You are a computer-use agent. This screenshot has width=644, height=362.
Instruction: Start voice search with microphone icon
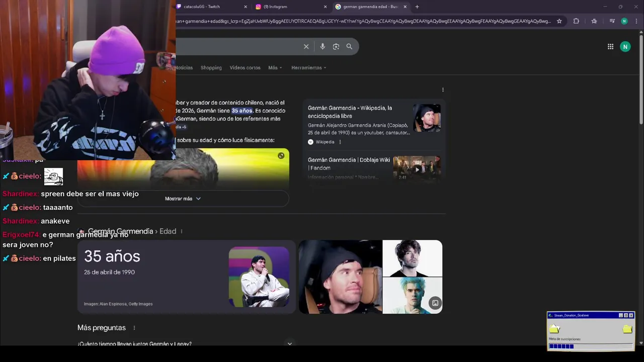point(323,46)
